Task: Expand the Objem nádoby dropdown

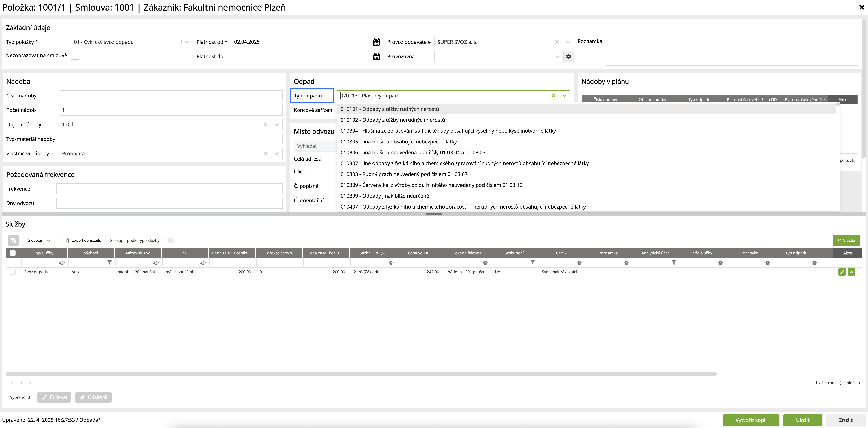Action: [x=277, y=125]
